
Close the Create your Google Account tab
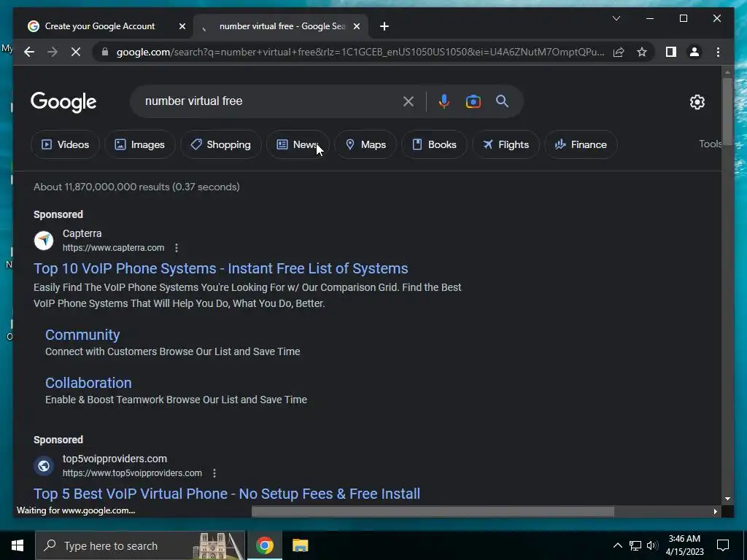coord(182,26)
